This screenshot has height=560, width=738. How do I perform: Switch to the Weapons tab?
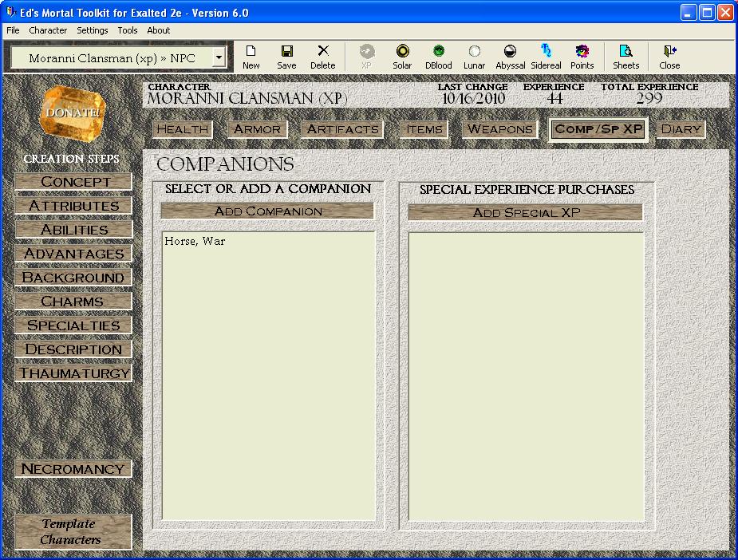500,129
